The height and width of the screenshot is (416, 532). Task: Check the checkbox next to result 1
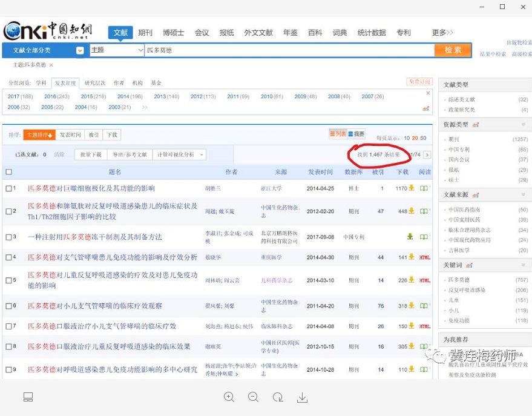pyautogui.click(x=8, y=188)
